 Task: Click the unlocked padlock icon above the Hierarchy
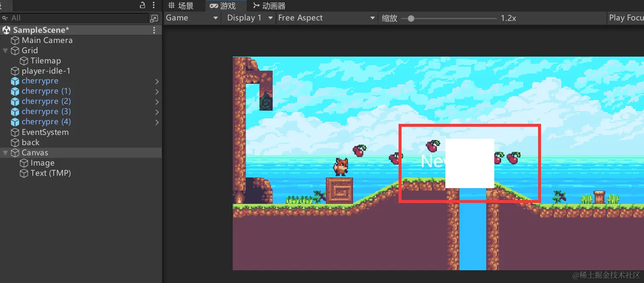[142, 5]
